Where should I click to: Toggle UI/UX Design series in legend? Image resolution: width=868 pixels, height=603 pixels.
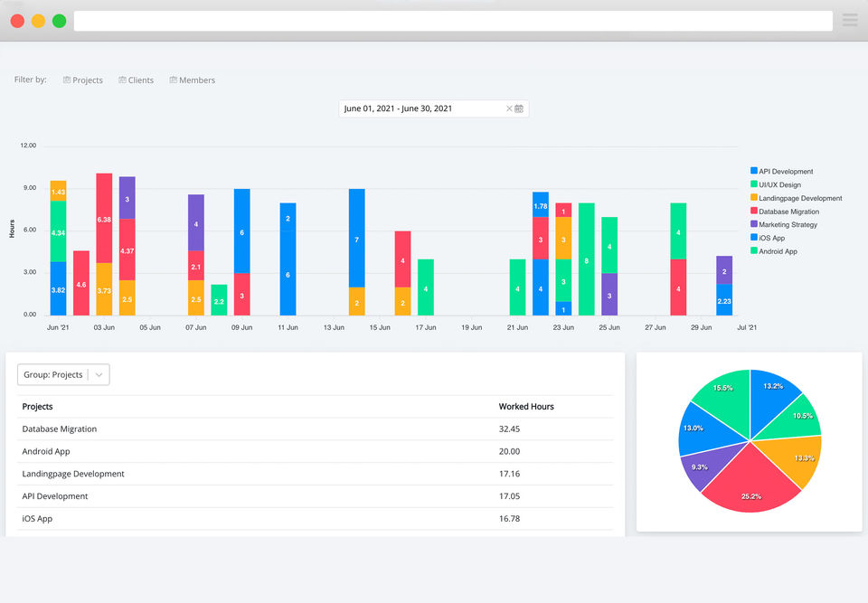pyautogui.click(x=776, y=184)
